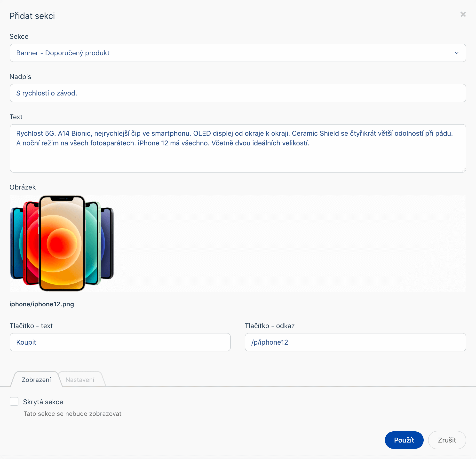Viewport: 476px width, 459px height.
Task: Click the iphone/iphone12.png filename
Action: click(x=42, y=304)
